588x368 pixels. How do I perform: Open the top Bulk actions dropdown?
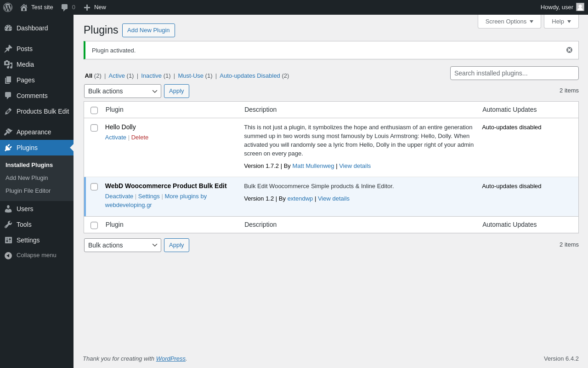coord(123,91)
